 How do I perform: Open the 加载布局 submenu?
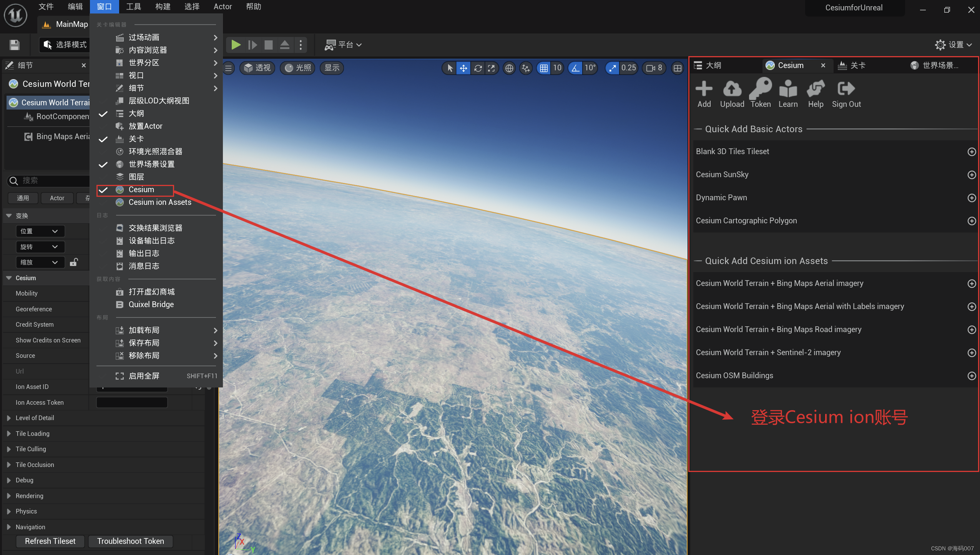tap(156, 330)
